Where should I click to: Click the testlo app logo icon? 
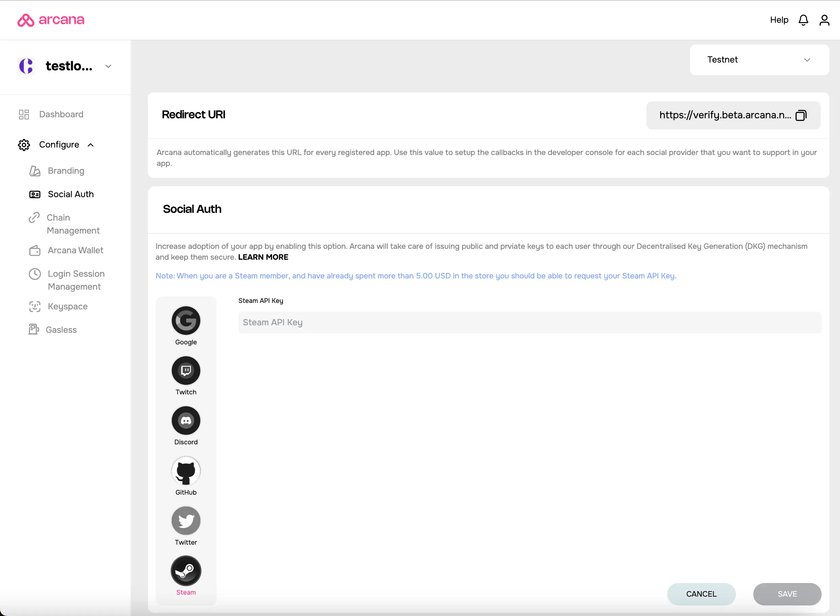(26, 66)
